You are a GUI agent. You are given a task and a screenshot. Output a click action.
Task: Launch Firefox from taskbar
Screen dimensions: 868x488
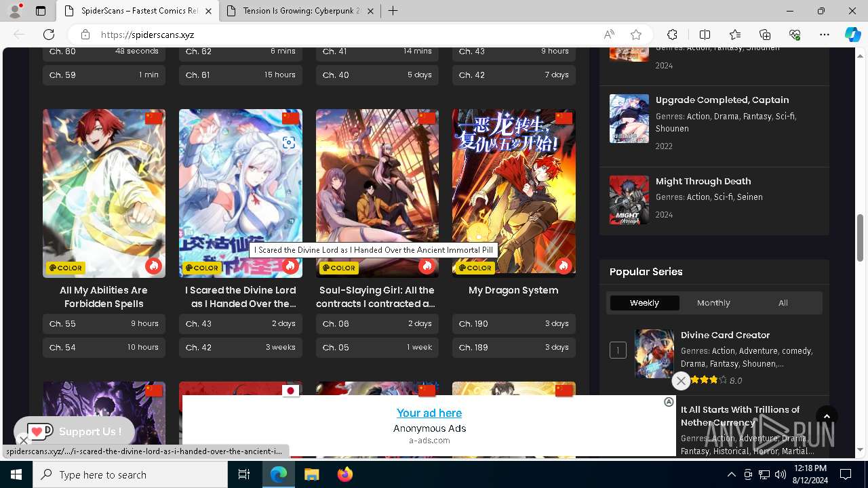[344, 474]
